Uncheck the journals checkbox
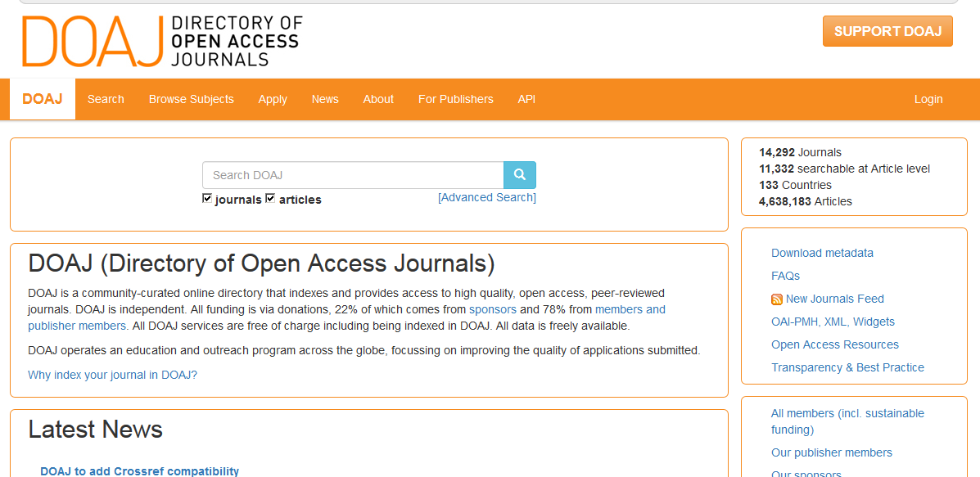This screenshot has width=980, height=477. tap(207, 199)
